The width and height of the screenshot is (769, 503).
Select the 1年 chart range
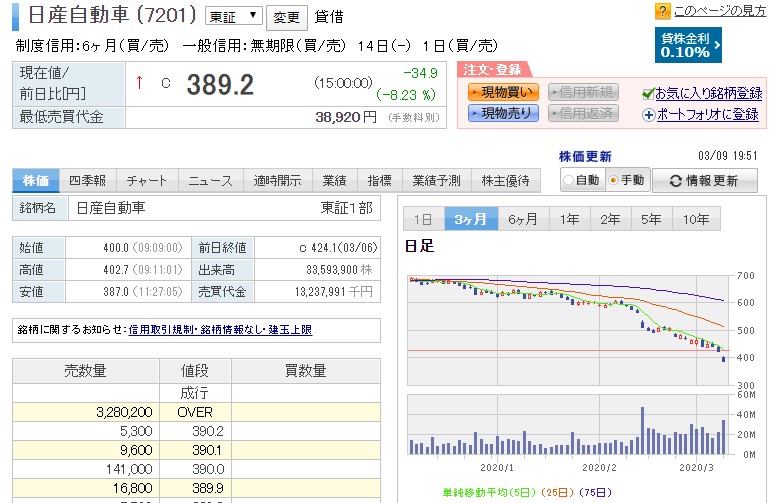569,219
